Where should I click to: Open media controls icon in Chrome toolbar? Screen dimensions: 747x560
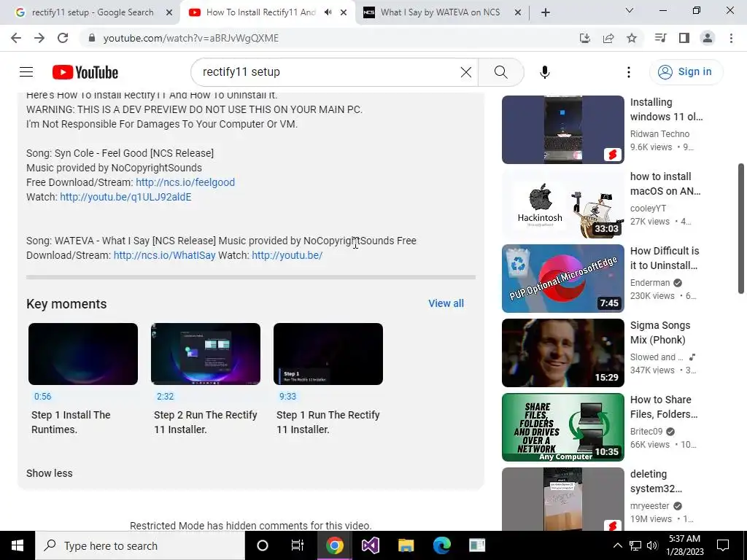coord(660,38)
